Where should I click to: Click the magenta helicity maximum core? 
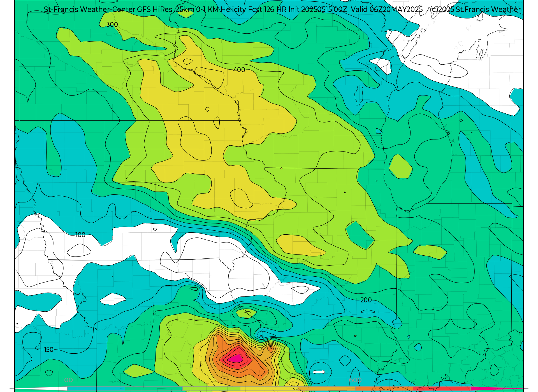coord(236,358)
